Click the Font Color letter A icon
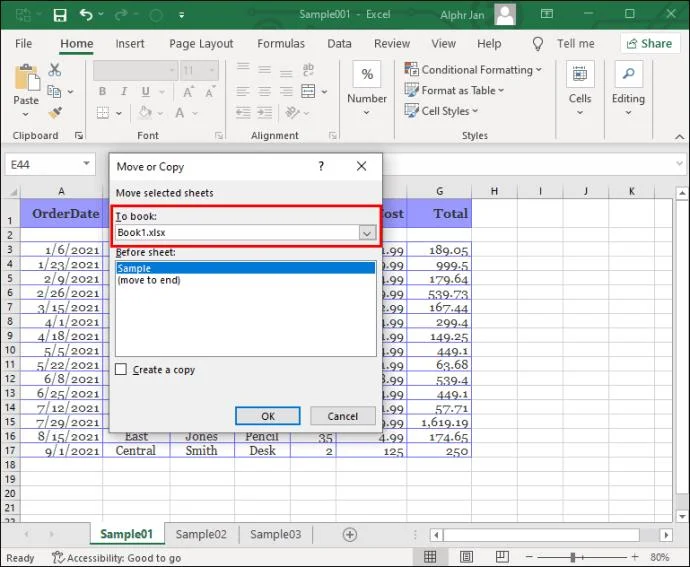 (180, 113)
